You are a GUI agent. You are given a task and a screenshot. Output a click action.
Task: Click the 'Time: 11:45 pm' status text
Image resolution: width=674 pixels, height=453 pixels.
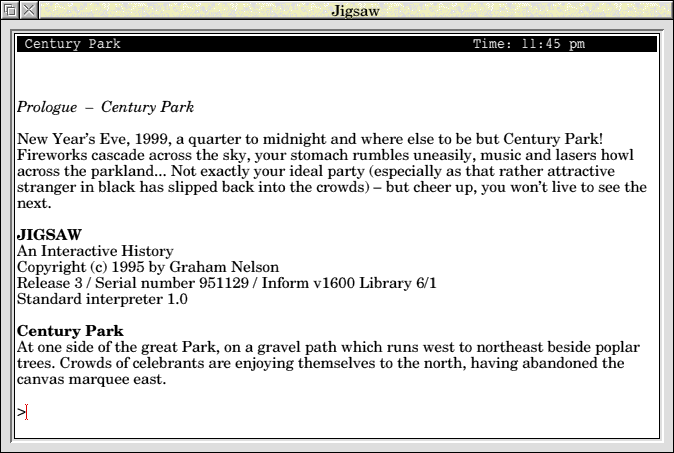(529, 43)
